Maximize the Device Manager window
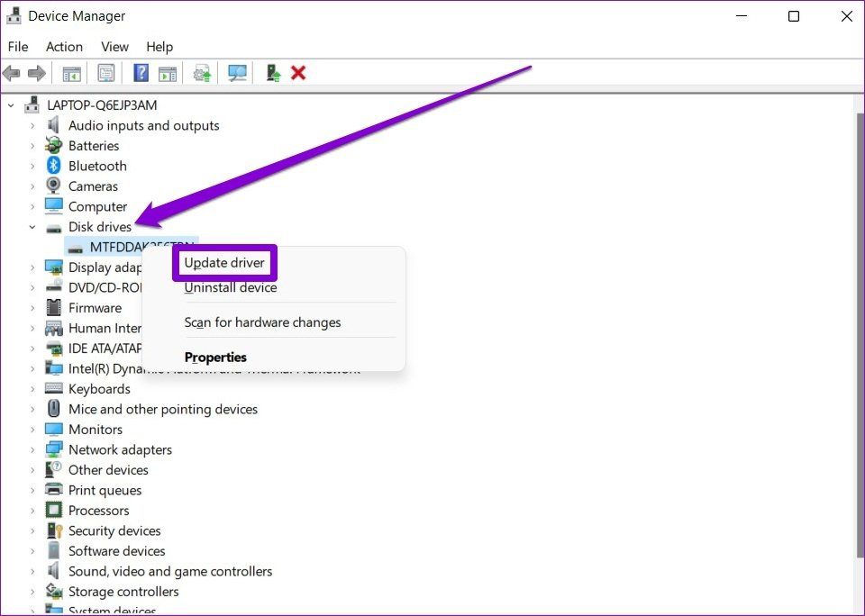The width and height of the screenshot is (865, 616). pos(793,16)
